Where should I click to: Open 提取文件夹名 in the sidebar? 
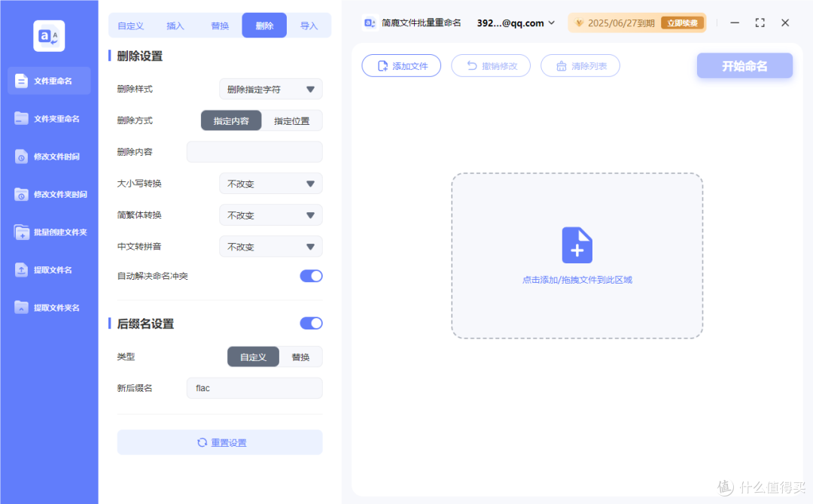pos(49,308)
